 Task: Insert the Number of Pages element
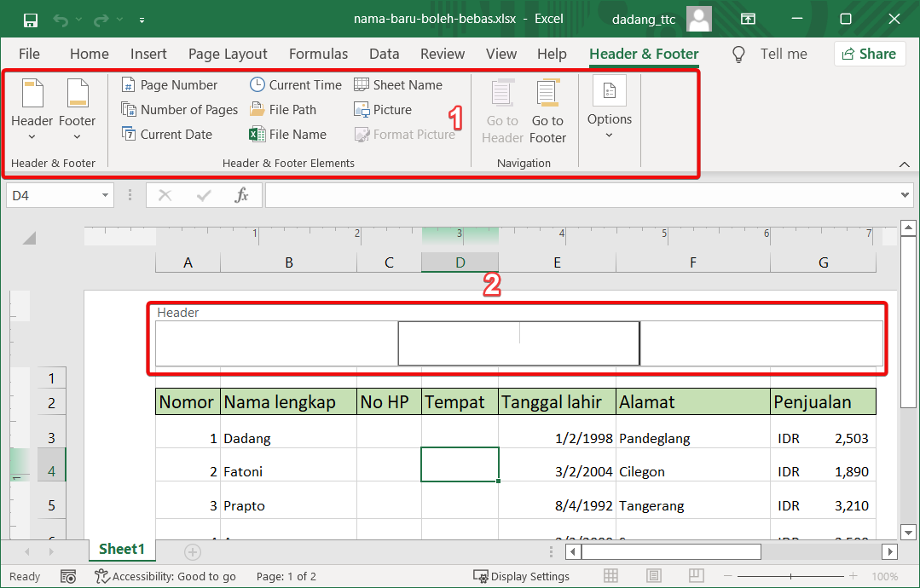[x=179, y=109]
